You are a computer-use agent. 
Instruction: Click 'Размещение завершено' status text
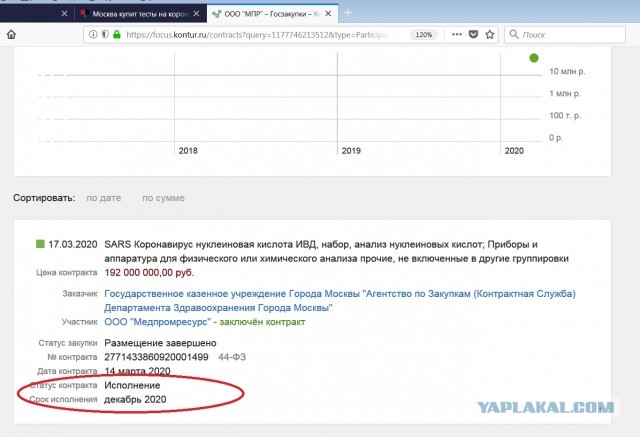160,343
